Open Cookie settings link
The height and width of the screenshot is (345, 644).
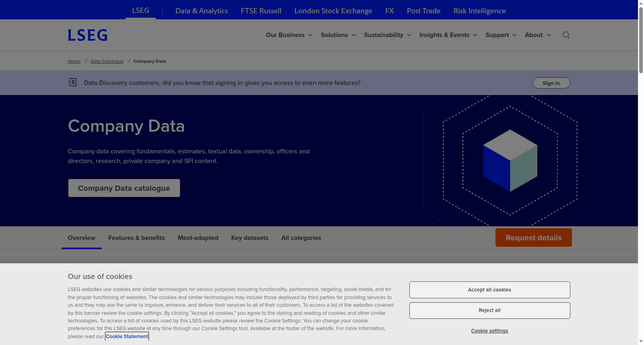[x=489, y=331]
